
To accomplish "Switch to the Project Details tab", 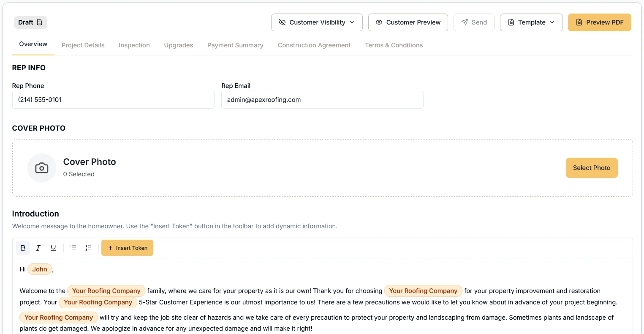I will pos(83,45).
